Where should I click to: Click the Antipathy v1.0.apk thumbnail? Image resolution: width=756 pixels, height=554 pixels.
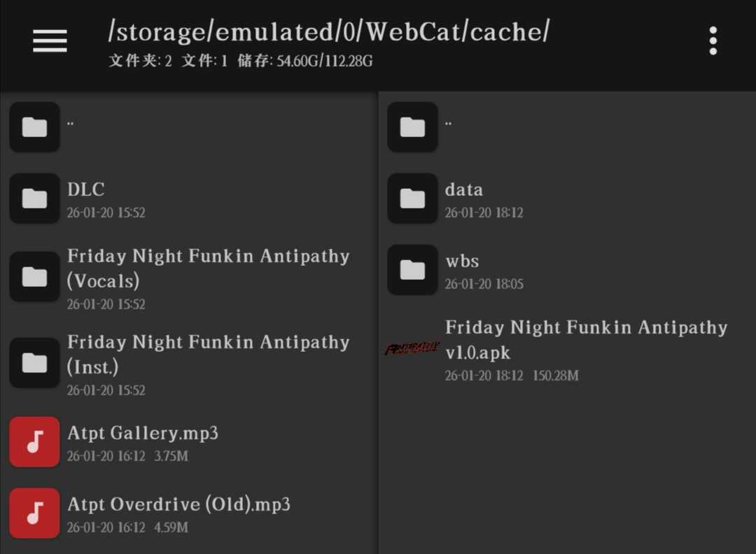tap(412, 348)
